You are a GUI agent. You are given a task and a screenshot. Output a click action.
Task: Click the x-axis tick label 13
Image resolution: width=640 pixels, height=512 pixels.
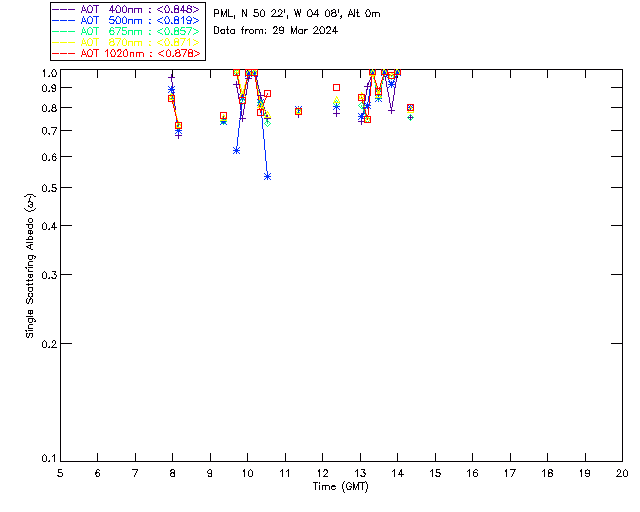(360, 473)
